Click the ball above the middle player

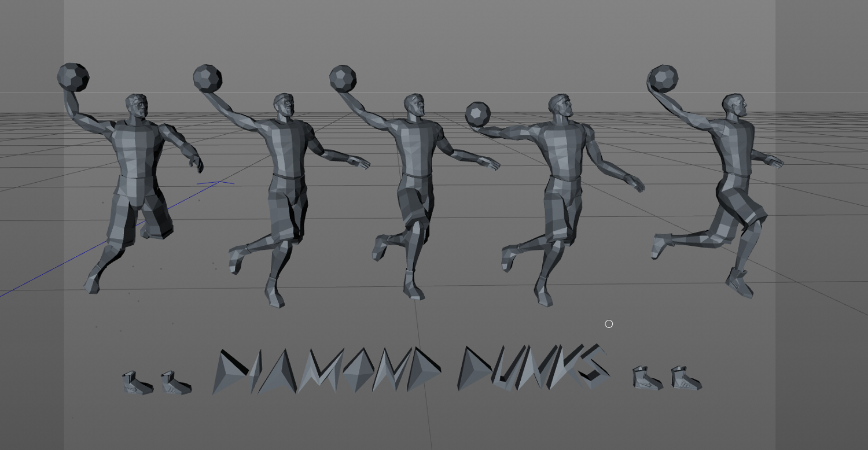click(x=343, y=79)
